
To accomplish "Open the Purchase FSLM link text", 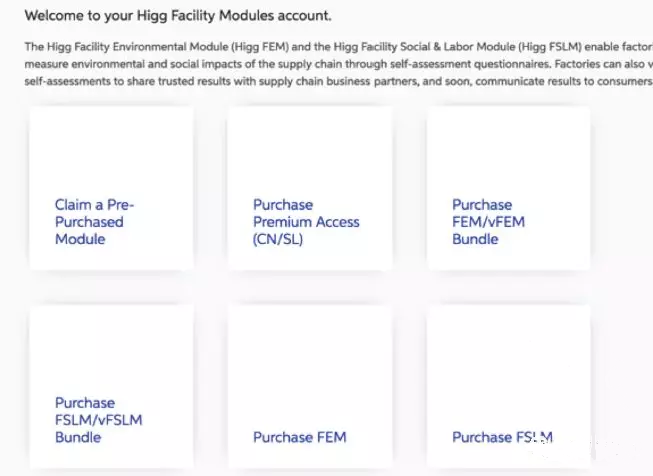I will click(502, 437).
